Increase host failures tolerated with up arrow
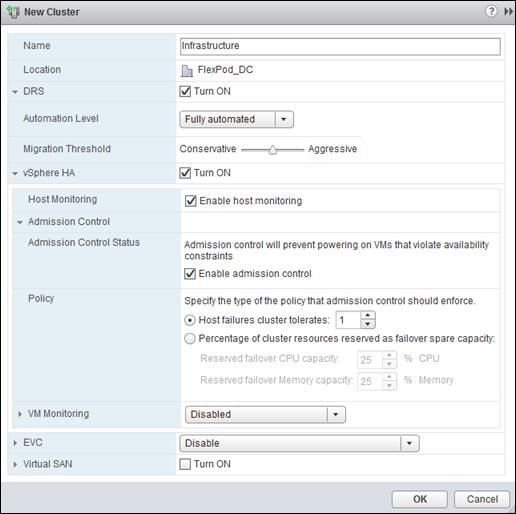Viewport: 516px width, 514px height. [x=368, y=315]
